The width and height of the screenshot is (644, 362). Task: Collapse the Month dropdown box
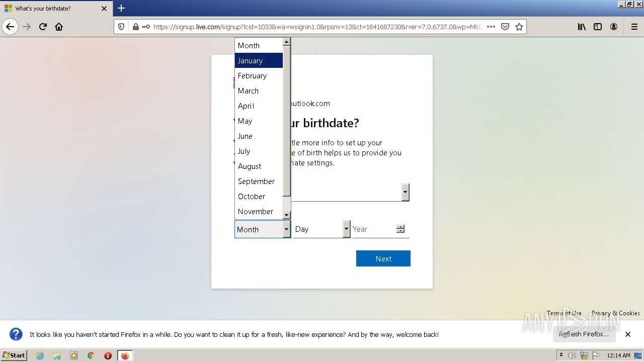(263, 229)
